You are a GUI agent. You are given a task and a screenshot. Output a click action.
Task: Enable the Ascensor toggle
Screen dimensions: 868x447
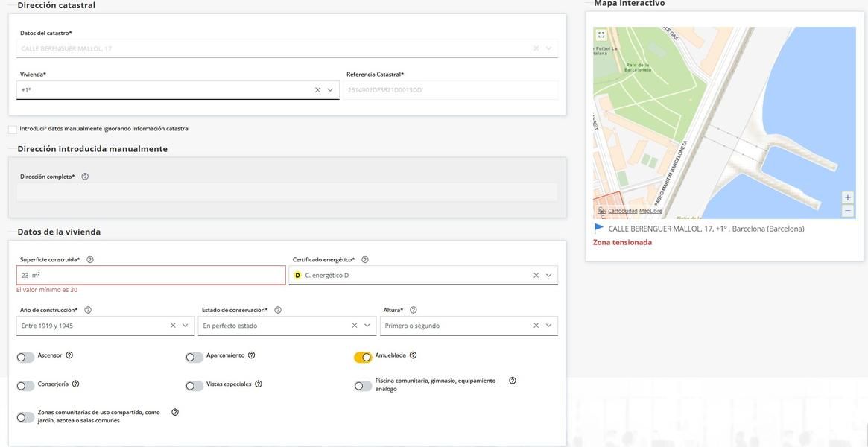coord(25,358)
